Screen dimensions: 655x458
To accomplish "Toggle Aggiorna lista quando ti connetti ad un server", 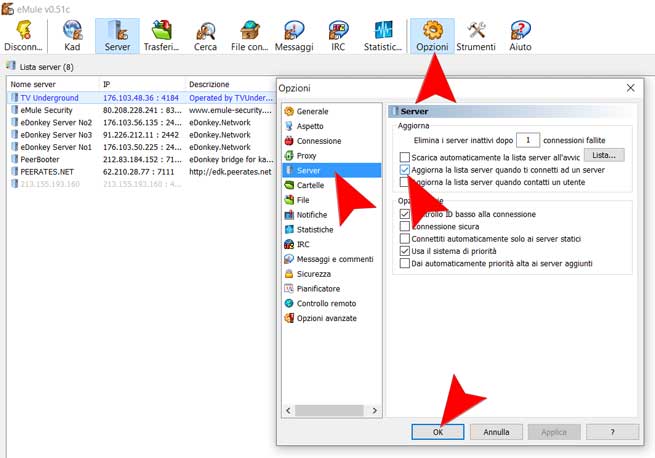I will pos(404,170).
